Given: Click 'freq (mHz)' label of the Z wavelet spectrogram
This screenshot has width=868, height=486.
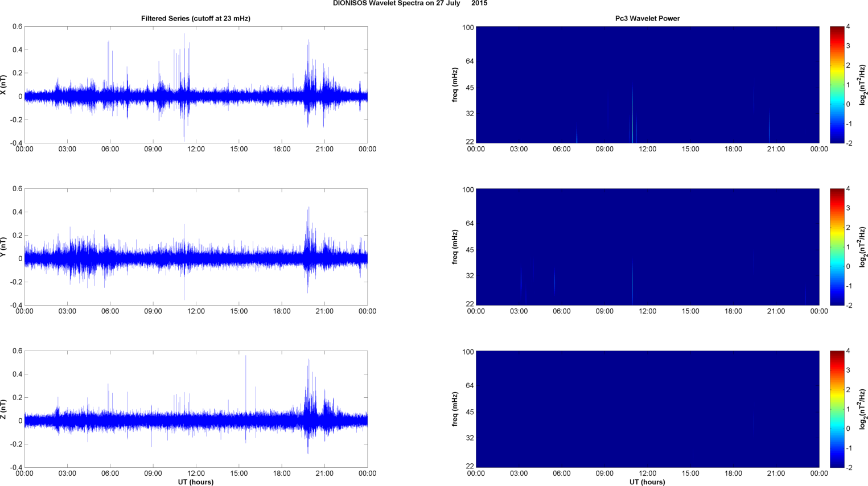Looking at the screenshot, I should coord(455,409).
